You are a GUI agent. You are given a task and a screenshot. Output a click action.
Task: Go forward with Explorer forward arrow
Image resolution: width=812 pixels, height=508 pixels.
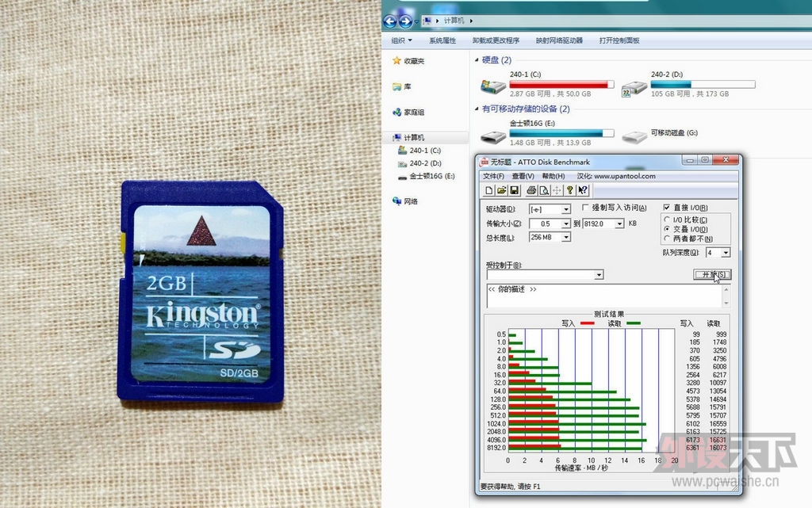pos(405,21)
